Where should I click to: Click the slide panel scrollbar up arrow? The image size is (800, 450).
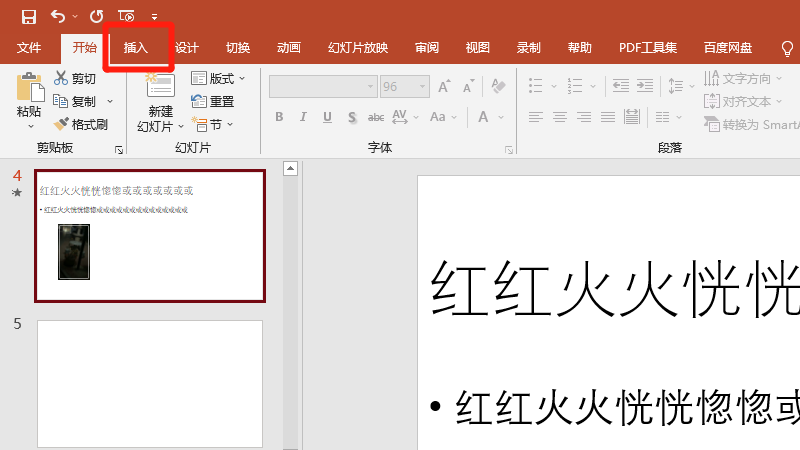coord(291,168)
